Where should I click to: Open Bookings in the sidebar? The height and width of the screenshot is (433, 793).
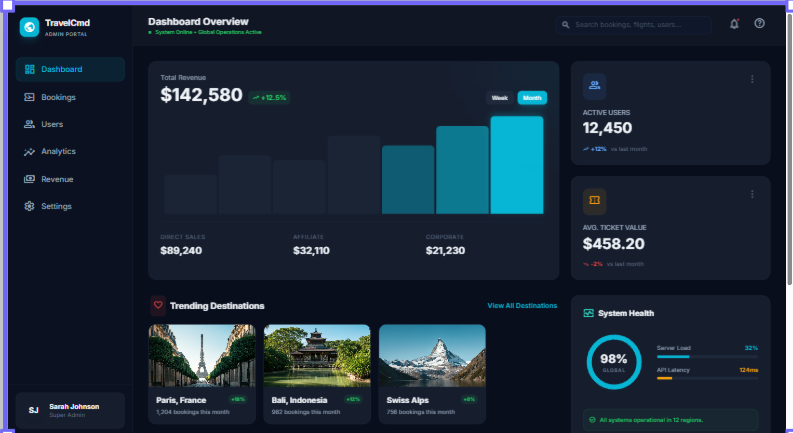coord(58,97)
